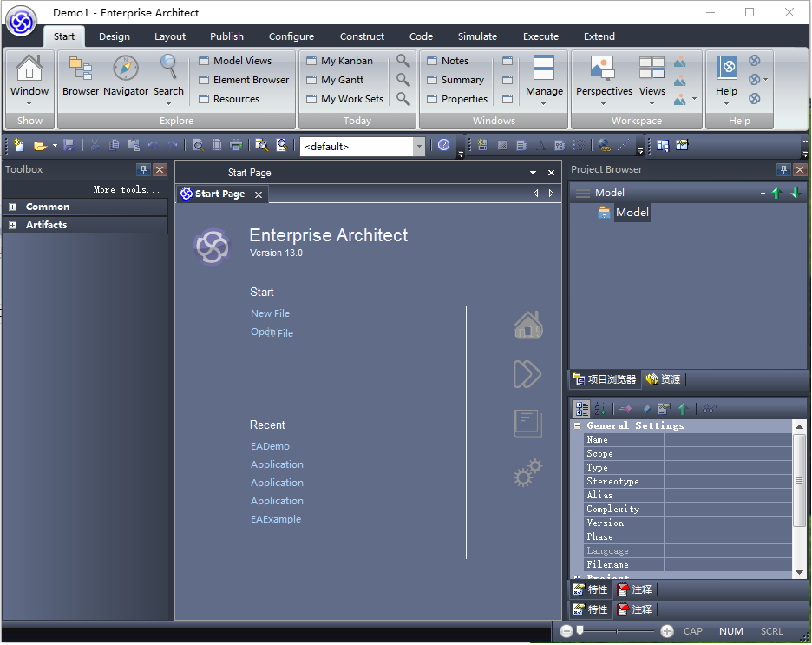Zoom out with the minus button
The height and width of the screenshot is (645, 812).
click(566, 631)
